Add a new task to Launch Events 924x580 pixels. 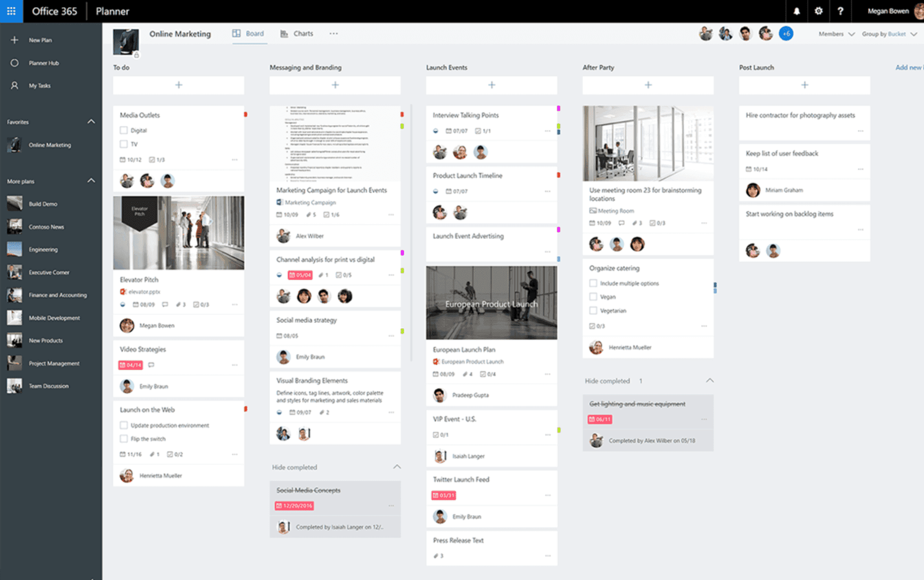click(x=491, y=85)
